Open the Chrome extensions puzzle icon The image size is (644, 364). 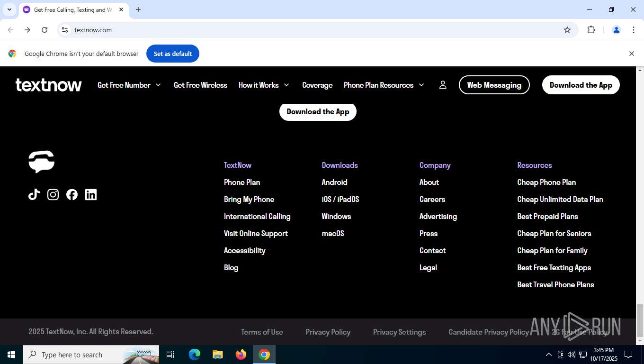point(591,30)
